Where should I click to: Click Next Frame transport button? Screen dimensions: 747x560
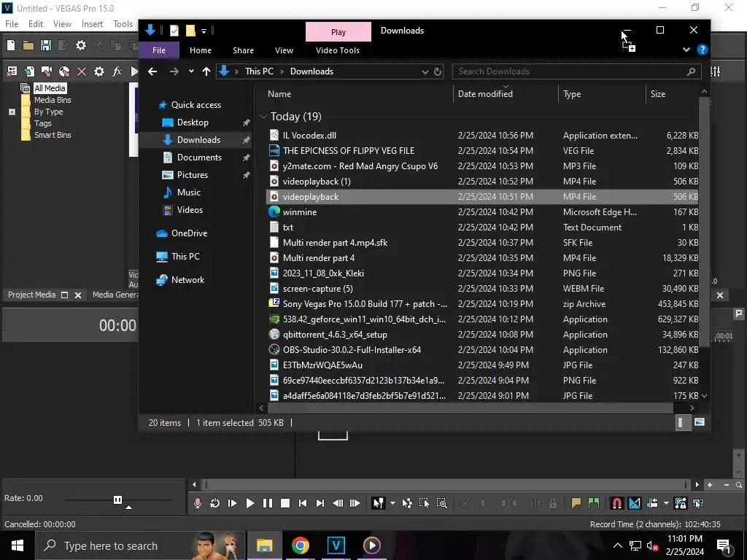coord(355,503)
